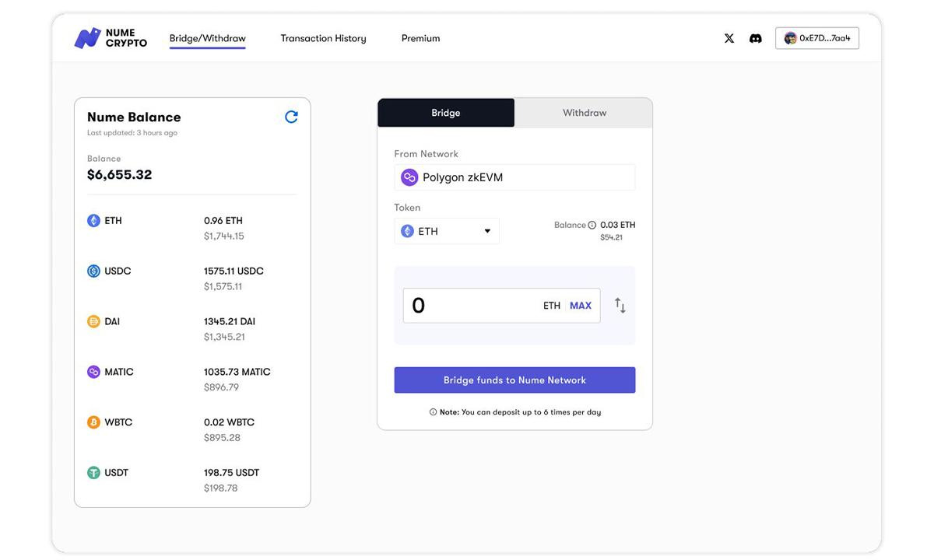Click the DAI coin icon

(x=93, y=322)
